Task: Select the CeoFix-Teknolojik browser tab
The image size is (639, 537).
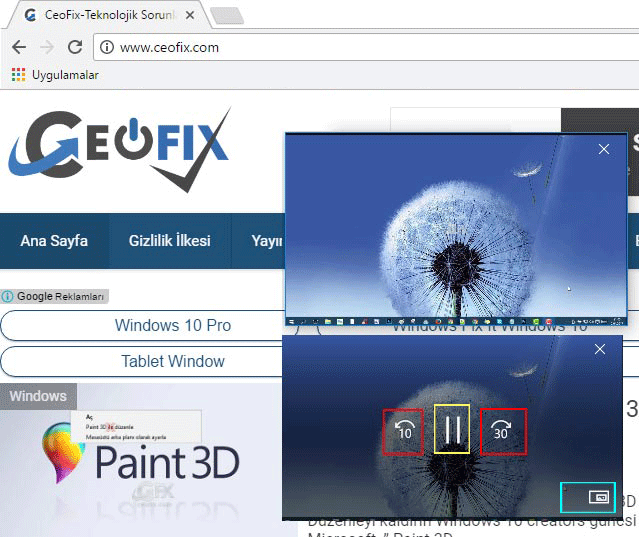Action: pyautogui.click(x=109, y=15)
